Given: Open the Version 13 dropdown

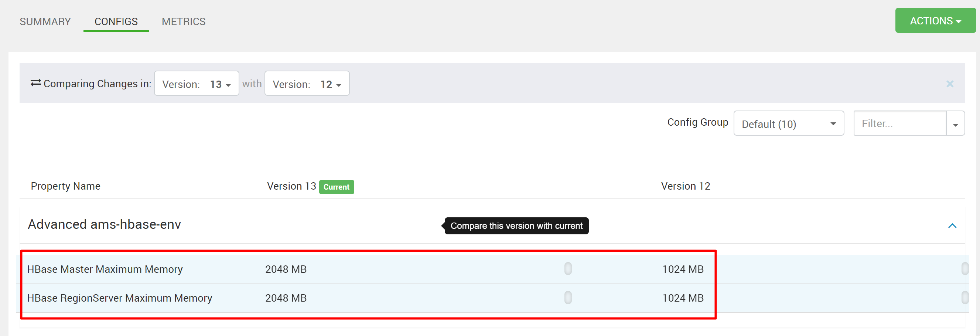Looking at the screenshot, I should point(196,84).
